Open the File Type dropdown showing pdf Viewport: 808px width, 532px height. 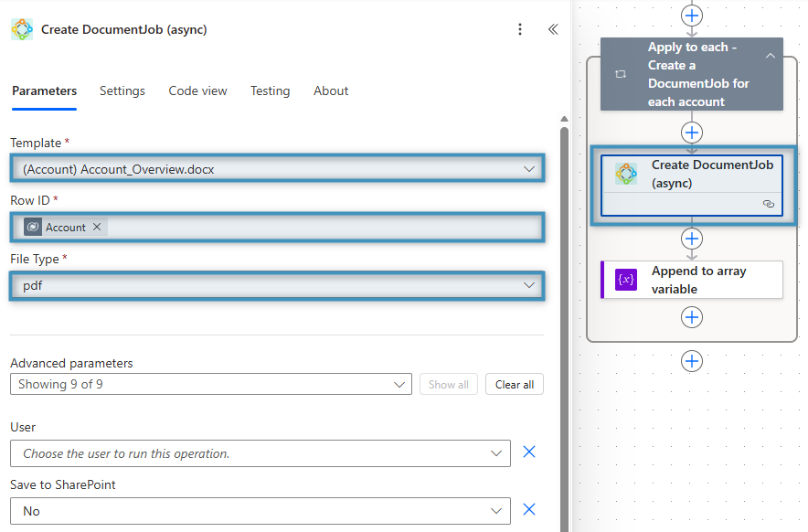[277, 285]
